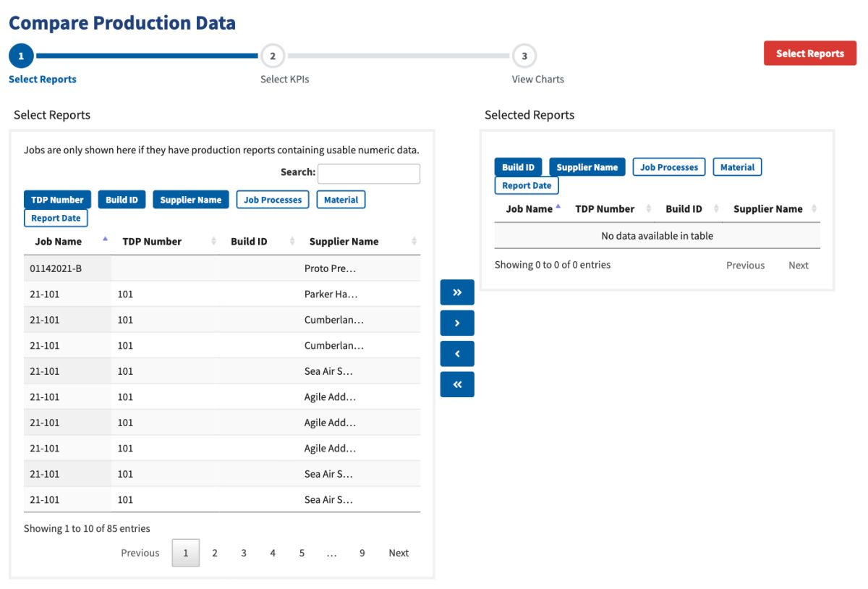The height and width of the screenshot is (589, 868).
Task: Select the 01142021-B job row
Action: (x=221, y=268)
